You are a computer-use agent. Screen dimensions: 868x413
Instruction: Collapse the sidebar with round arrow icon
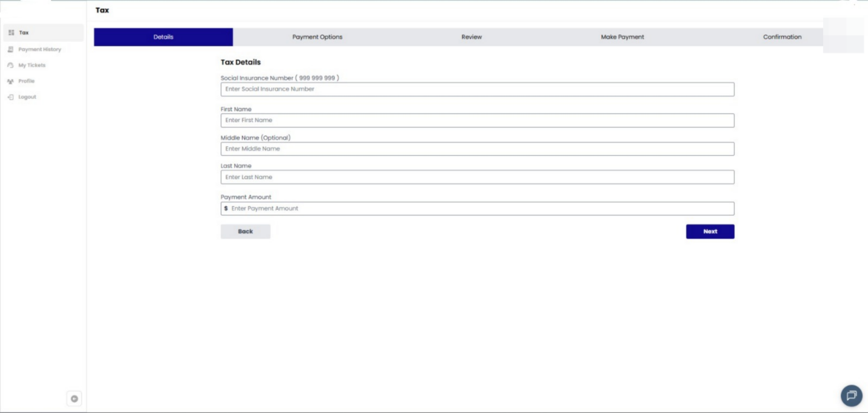[74, 399]
